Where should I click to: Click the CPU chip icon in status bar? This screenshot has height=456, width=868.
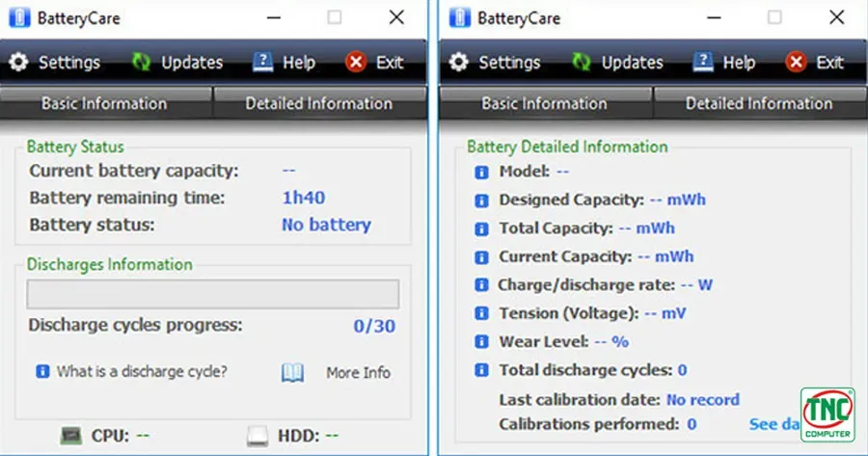[70, 436]
